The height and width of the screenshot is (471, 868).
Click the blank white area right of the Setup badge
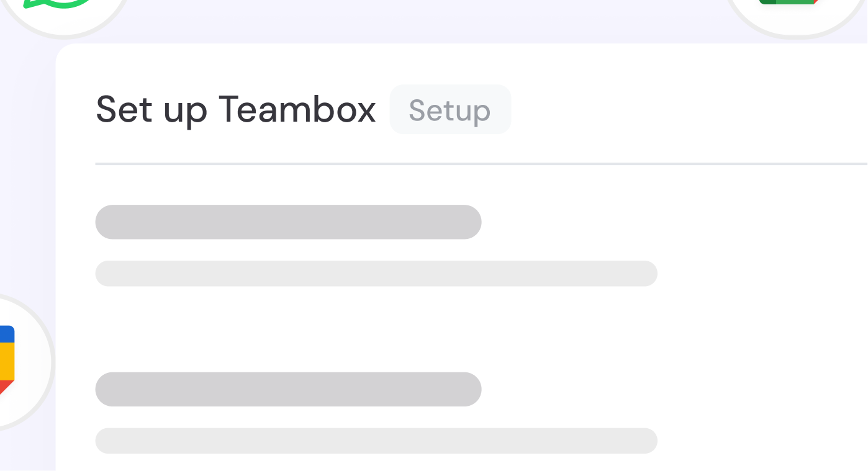(x=683, y=109)
